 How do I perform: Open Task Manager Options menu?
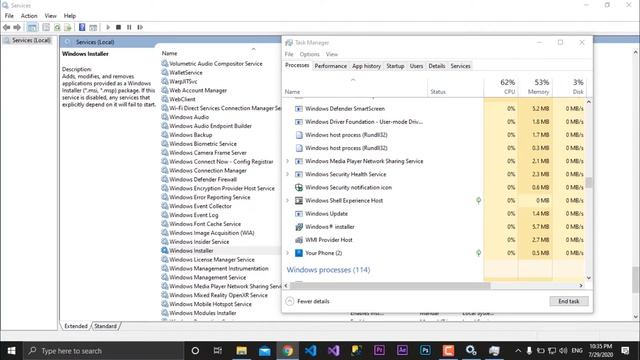[x=309, y=54]
